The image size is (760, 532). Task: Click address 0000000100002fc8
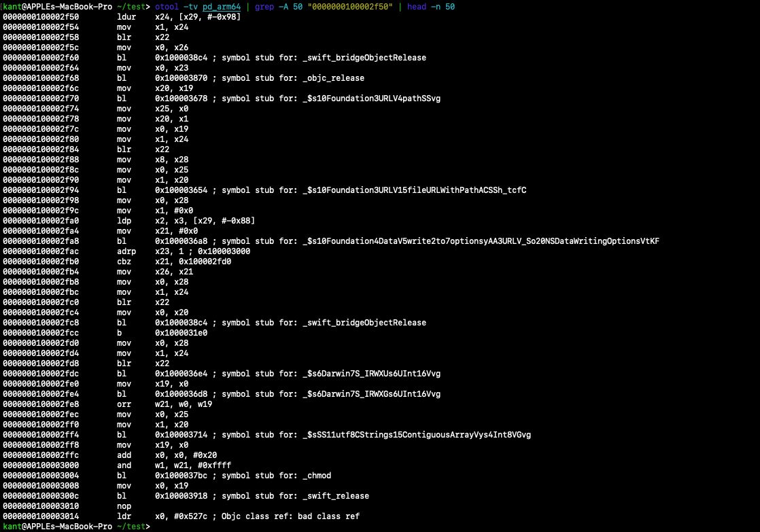click(41, 323)
